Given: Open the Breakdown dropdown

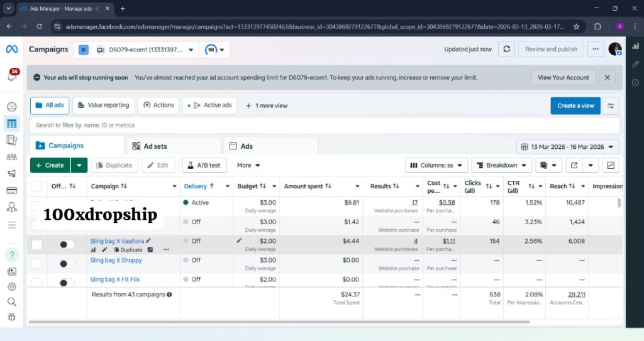Looking at the screenshot, I should pyautogui.click(x=501, y=165).
